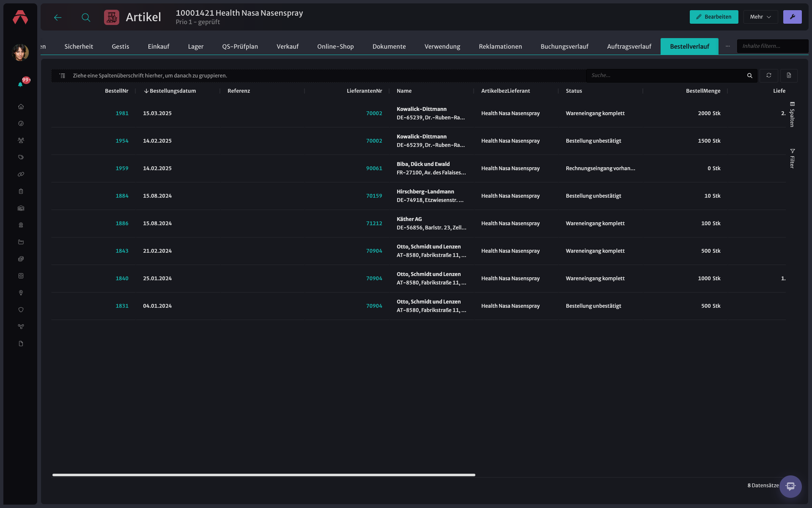Open the Spalten side panel
Image resolution: width=812 pixels, height=508 pixels.
792,114
